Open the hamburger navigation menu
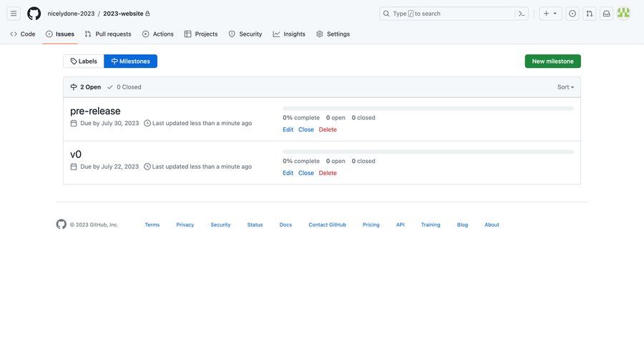The width and height of the screenshot is (644, 346). click(x=14, y=14)
